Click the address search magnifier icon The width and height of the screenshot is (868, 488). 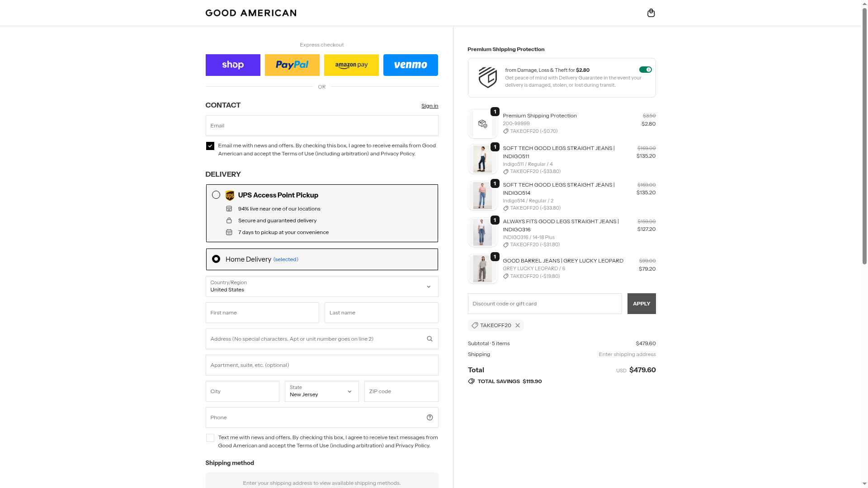429,339
